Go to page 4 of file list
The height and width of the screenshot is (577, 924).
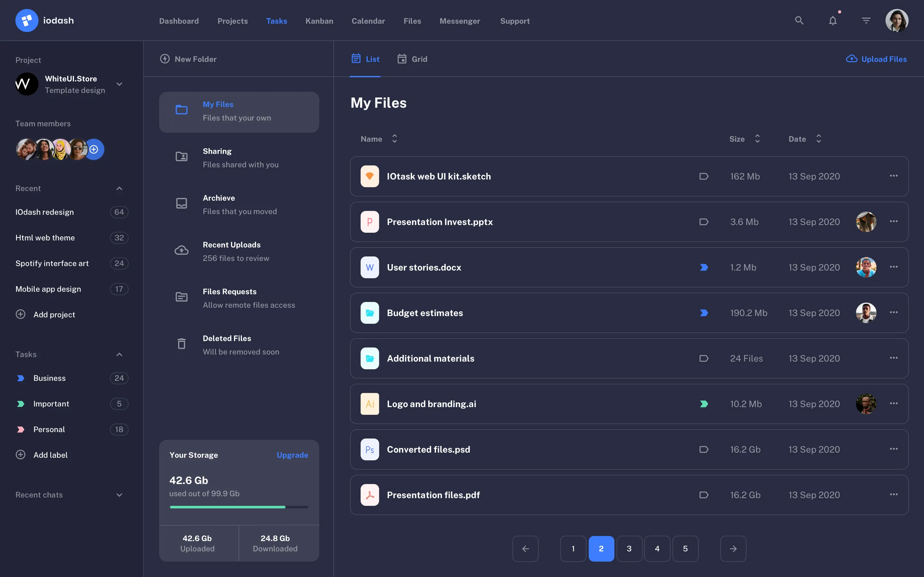[657, 548]
